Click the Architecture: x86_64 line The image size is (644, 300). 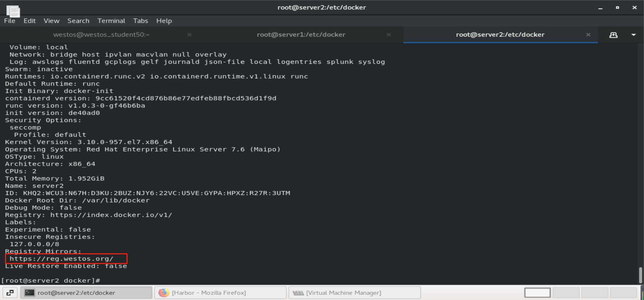pos(50,164)
